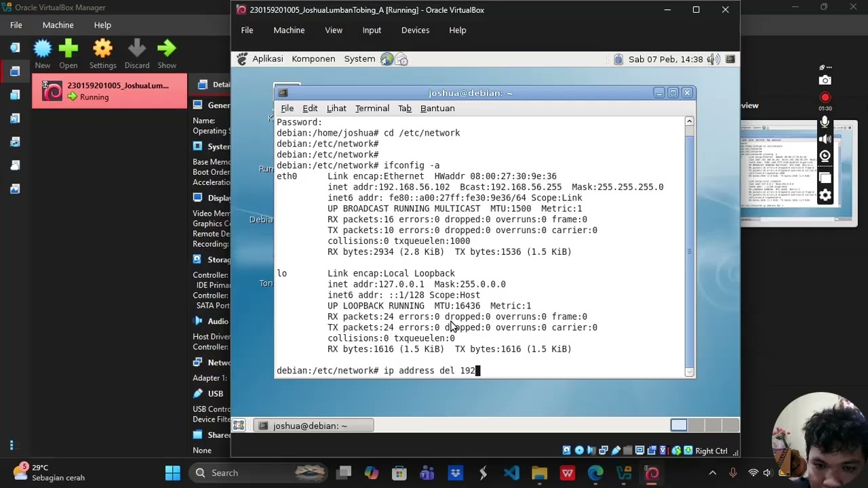The image size is (868, 488).
Task: Click the hard disk status icon in VM status bar
Action: click(x=567, y=451)
